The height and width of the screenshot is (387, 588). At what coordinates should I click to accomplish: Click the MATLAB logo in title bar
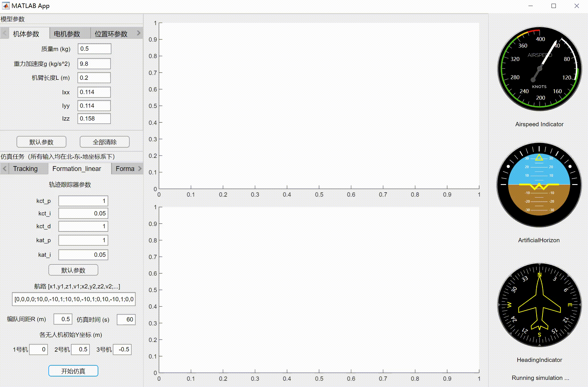[x=5, y=6]
